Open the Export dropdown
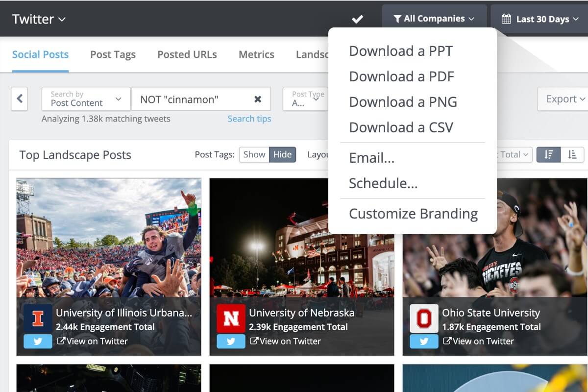588x392 pixels. click(x=563, y=99)
